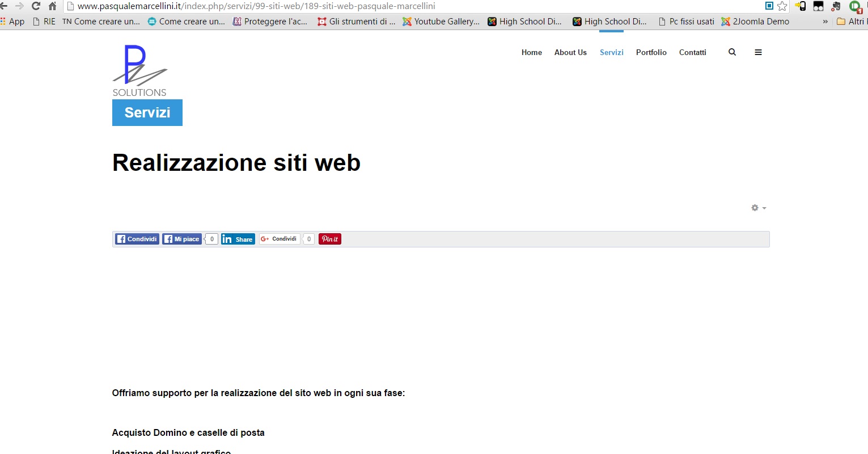Expand hidden bookmarks with double chevron
868x454 pixels.
click(825, 22)
